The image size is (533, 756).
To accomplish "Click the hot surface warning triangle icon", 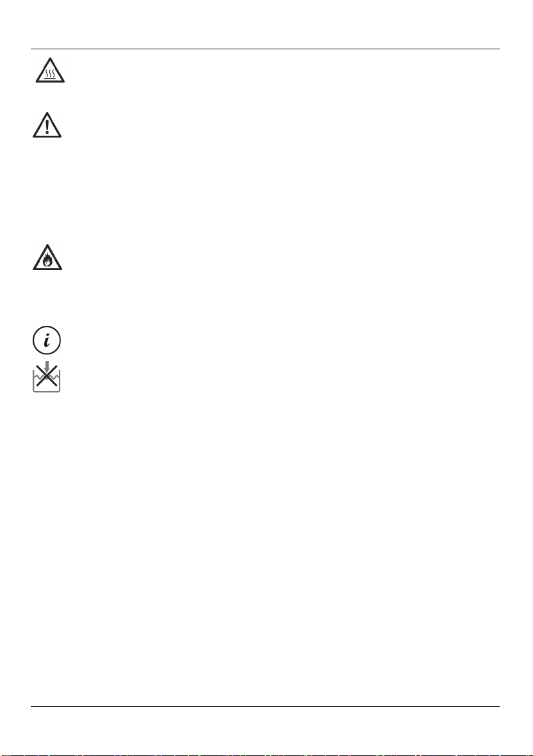I will (50, 72).
